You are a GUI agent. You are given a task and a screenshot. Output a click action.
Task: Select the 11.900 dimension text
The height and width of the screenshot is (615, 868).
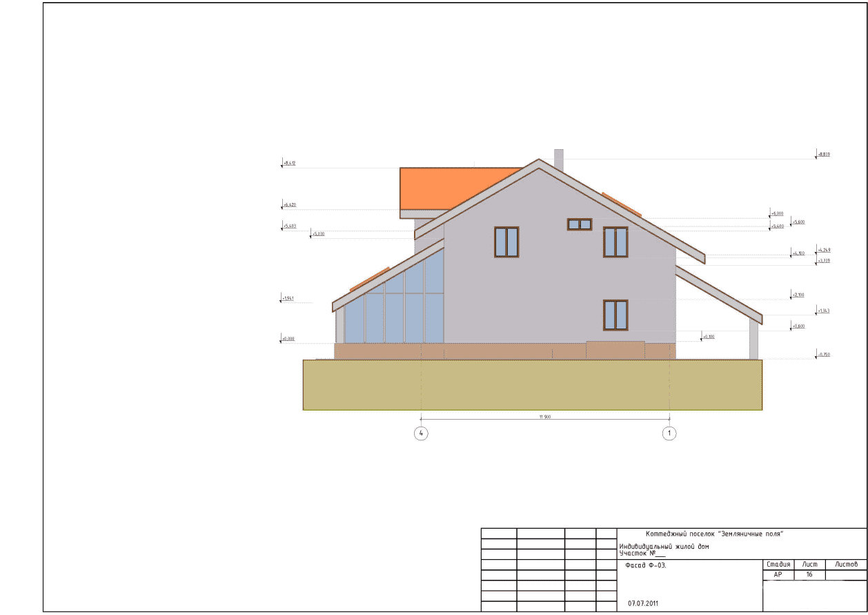(544, 416)
